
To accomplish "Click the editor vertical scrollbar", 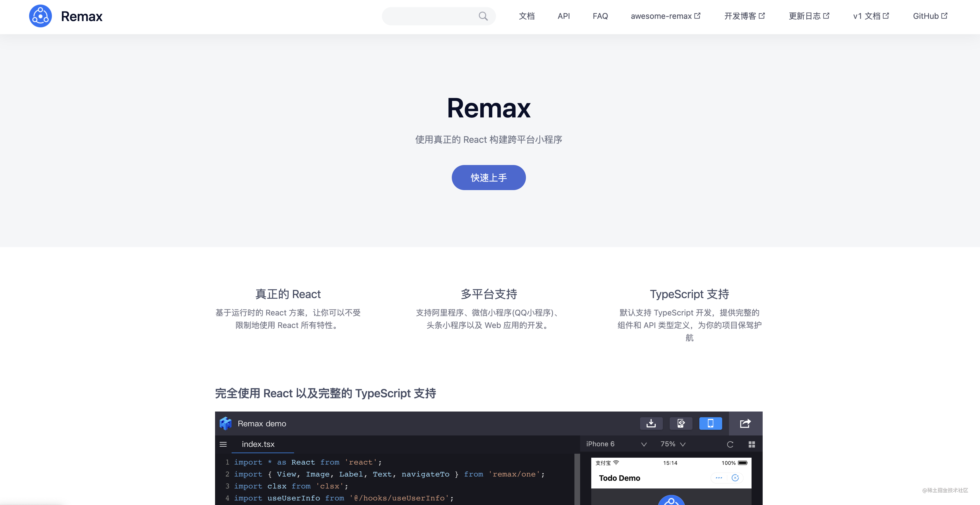I will (x=577, y=479).
